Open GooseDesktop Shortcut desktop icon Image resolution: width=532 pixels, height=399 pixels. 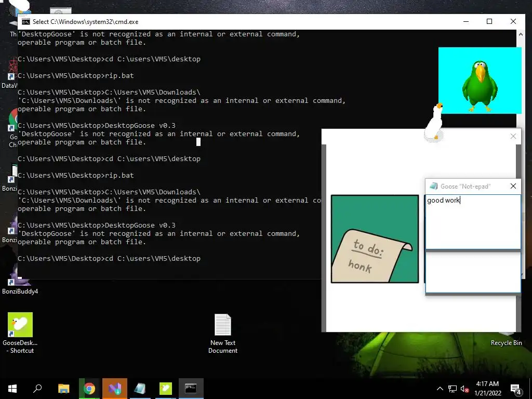(x=20, y=333)
